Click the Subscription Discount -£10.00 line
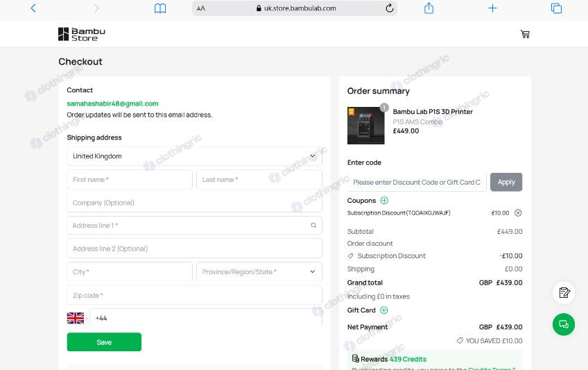 pos(435,256)
